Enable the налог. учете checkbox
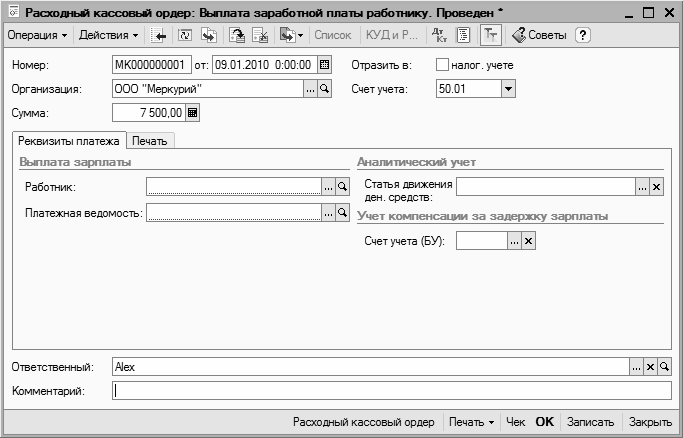The height and width of the screenshot is (438, 683). (443, 65)
